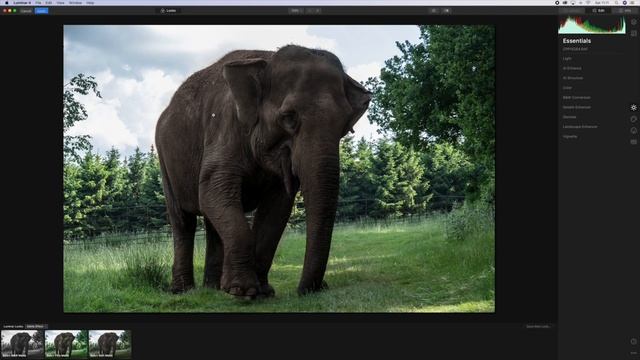Open the more options dots icon
The image size is (640, 360).
633,353
